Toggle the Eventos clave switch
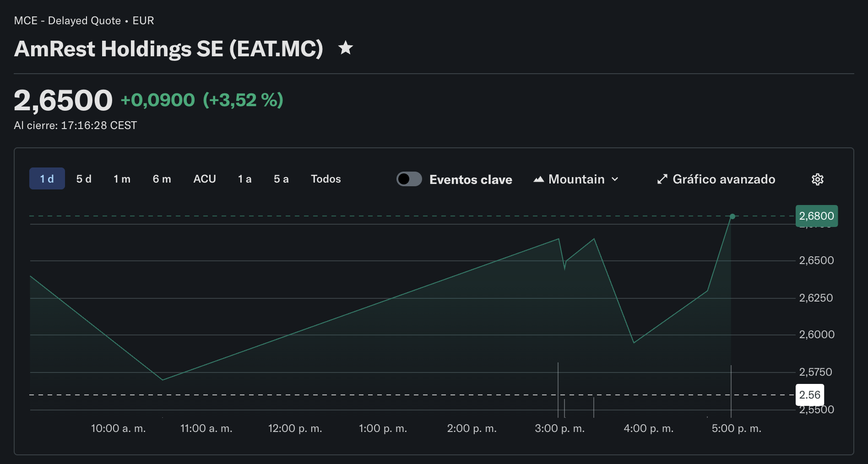The image size is (868, 464). click(x=409, y=179)
